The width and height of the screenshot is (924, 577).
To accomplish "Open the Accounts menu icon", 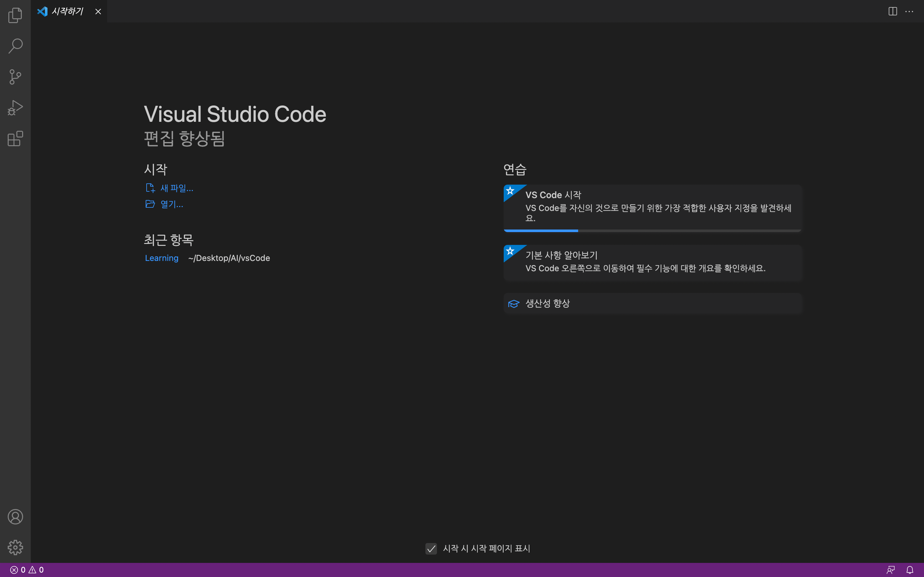I will pyautogui.click(x=15, y=517).
